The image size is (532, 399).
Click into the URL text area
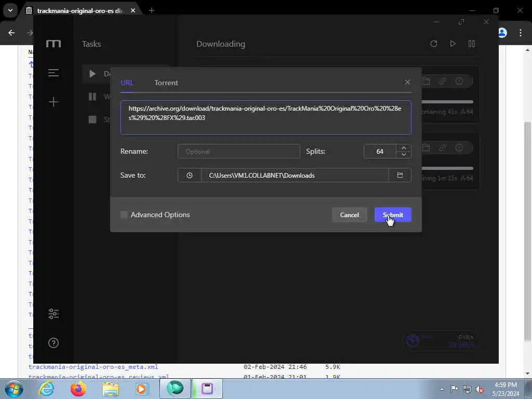pos(265,117)
